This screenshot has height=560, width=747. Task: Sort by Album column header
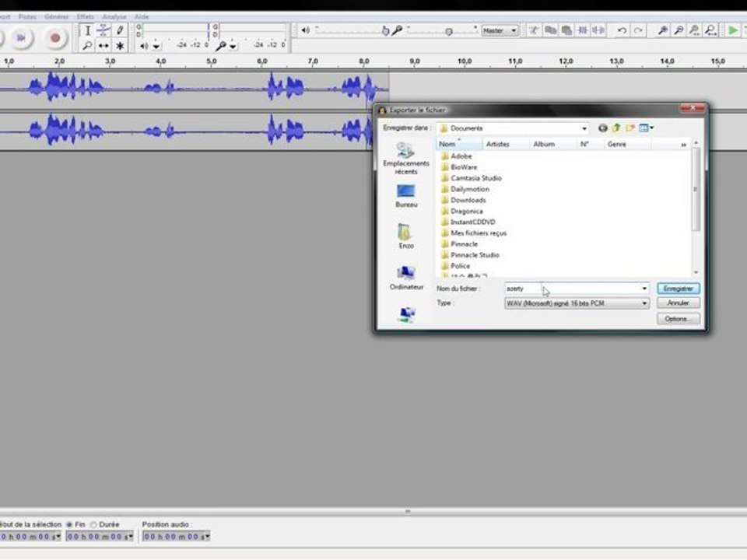(552, 144)
